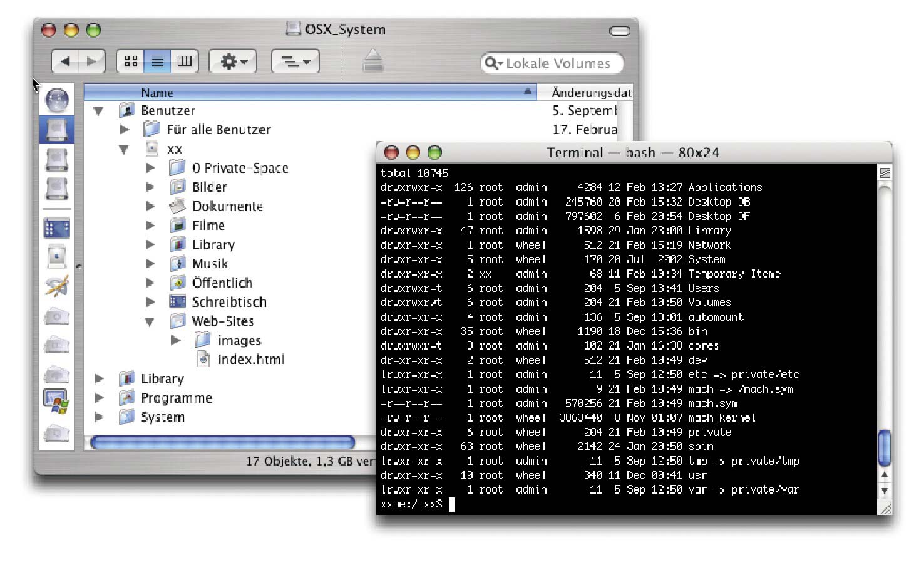
Task: Click the Terminal scroll up arrow
Action: tap(885, 475)
